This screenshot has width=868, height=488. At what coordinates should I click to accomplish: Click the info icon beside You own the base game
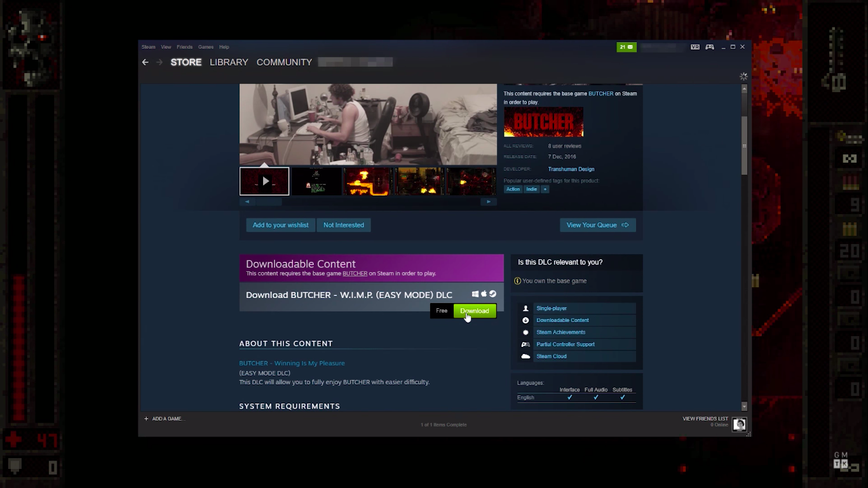(517, 281)
